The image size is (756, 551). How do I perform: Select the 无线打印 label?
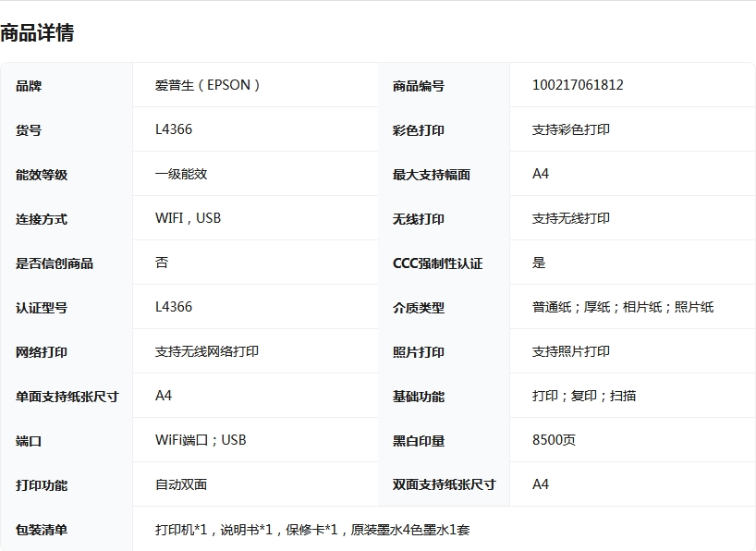(x=419, y=219)
